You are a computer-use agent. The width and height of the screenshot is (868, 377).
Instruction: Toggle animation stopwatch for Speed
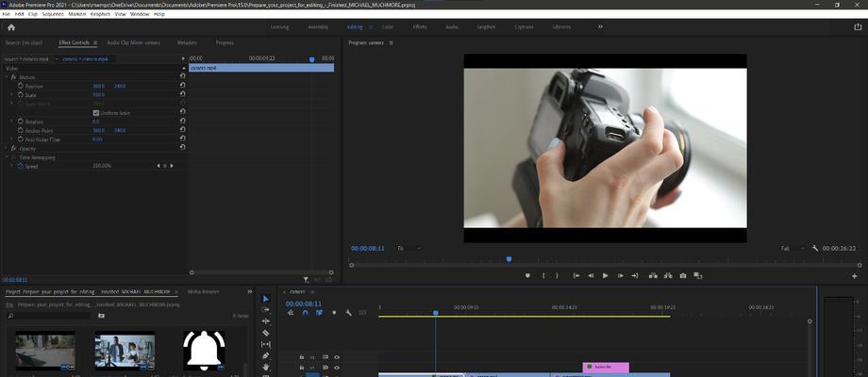pyautogui.click(x=21, y=166)
